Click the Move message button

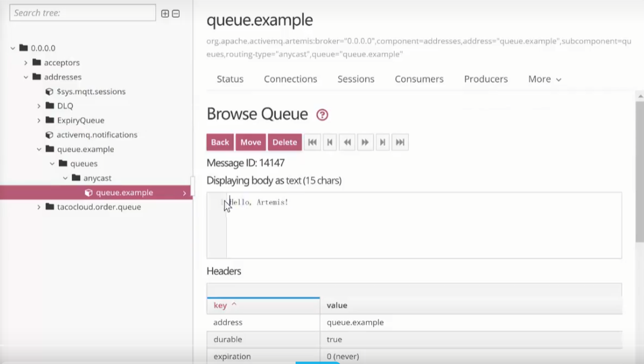point(250,142)
